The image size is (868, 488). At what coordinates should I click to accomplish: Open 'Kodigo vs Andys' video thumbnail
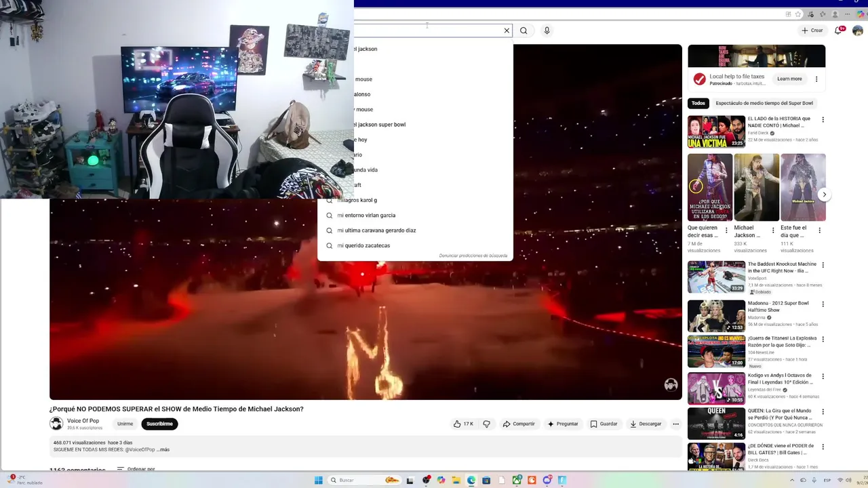pos(716,388)
